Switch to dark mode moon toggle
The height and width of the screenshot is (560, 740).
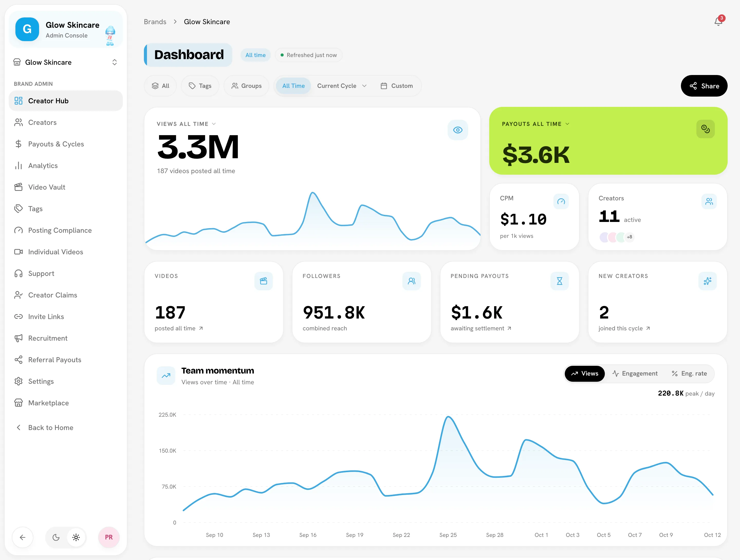pyautogui.click(x=56, y=537)
